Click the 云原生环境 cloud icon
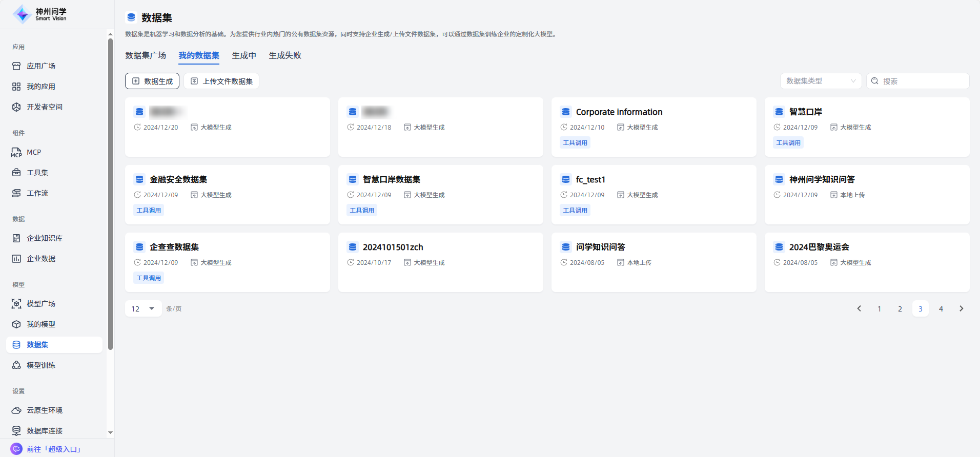This screenshot has width=980, height=457. 16,410
